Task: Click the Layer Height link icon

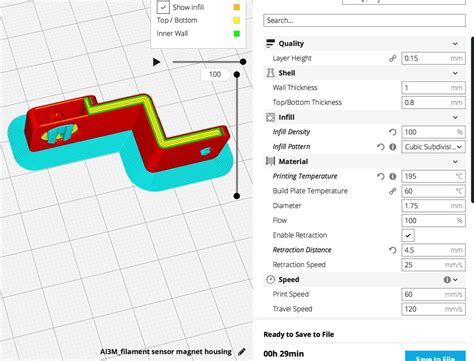Action: pos(393,58)
